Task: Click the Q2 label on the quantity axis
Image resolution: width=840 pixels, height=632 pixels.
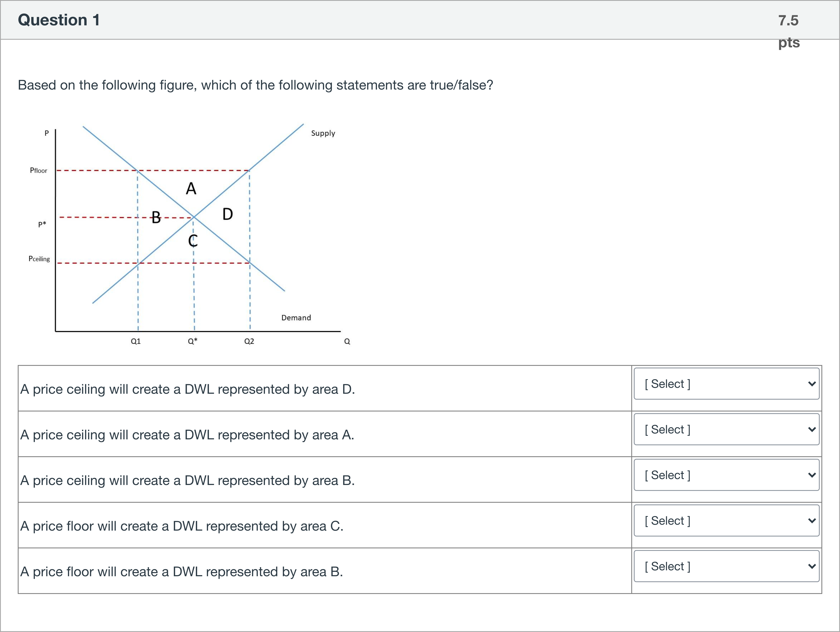Action: click(249, 341)
